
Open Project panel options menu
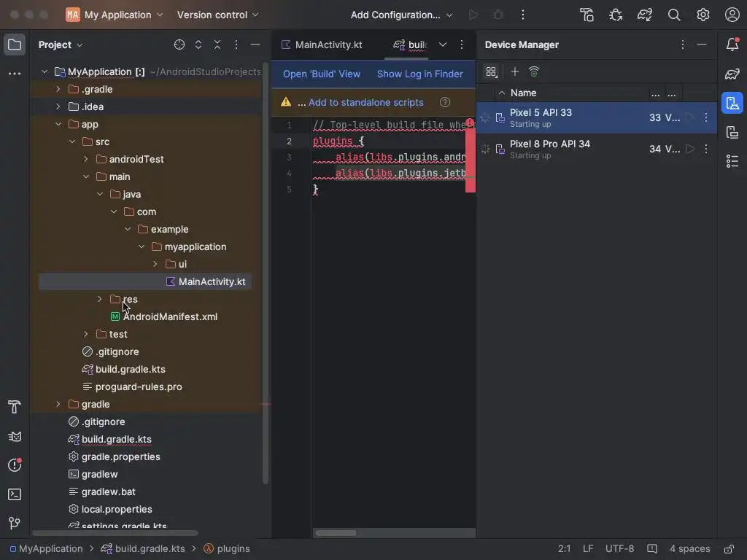tap(236, 44)
